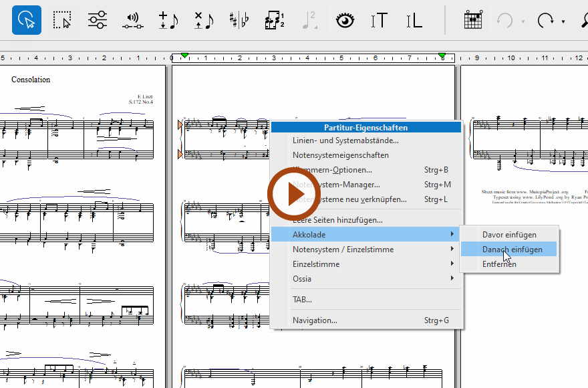Choose Danach einfügen from submenu
This screenshot has height=388, width=588.
[x=512, y=250]
